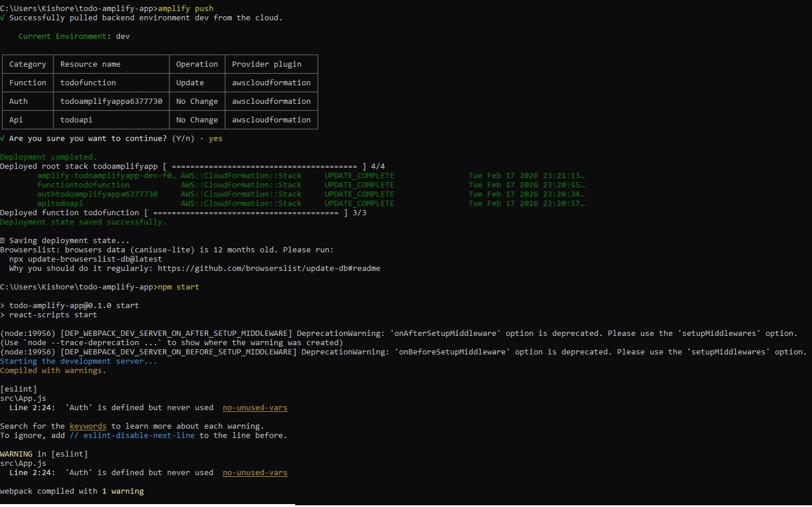Open the github.com browserslist update-db readme URL
The width and height of the screenshot is (812, 507).
pos(269,269)
